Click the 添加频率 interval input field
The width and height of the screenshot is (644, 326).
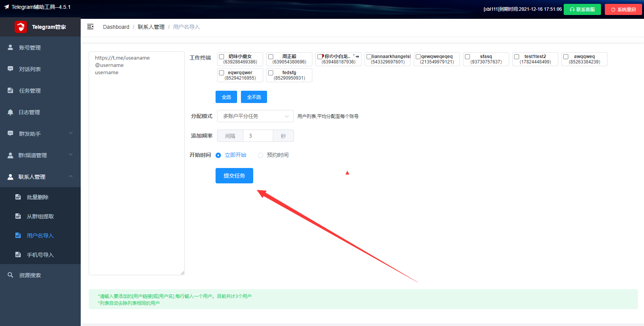(258, 136)
